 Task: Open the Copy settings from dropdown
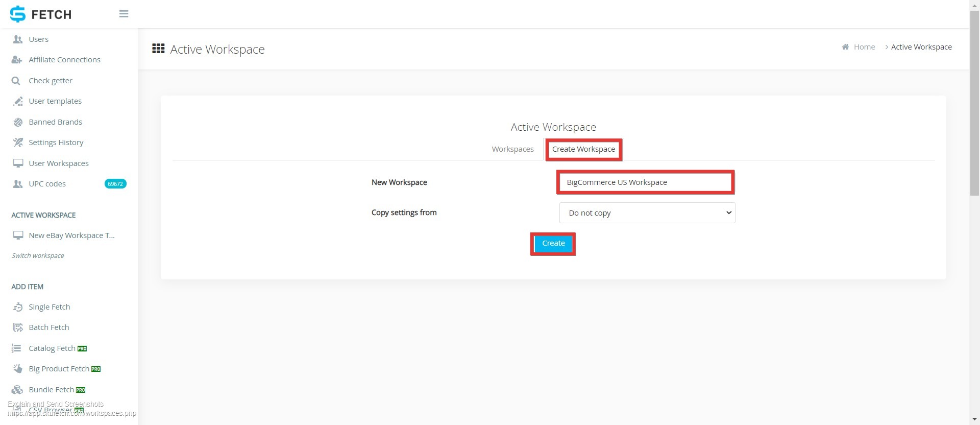pos(647,213)
